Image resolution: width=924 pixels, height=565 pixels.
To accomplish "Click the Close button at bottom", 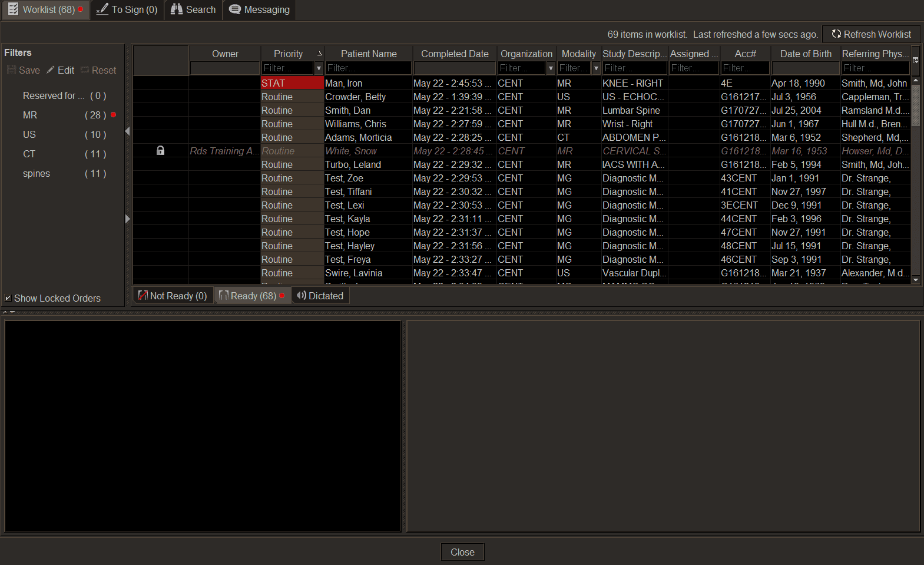I will tap(462, 552).
